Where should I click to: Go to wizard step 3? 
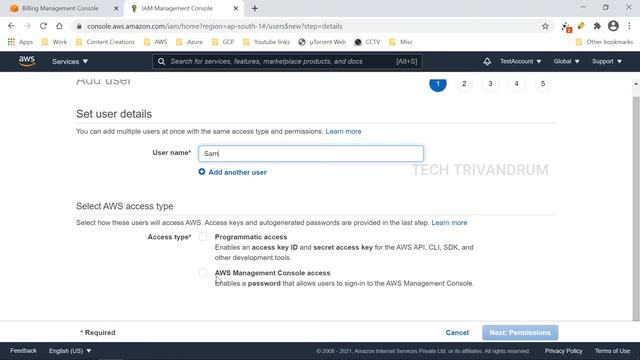tap(490, 84)
